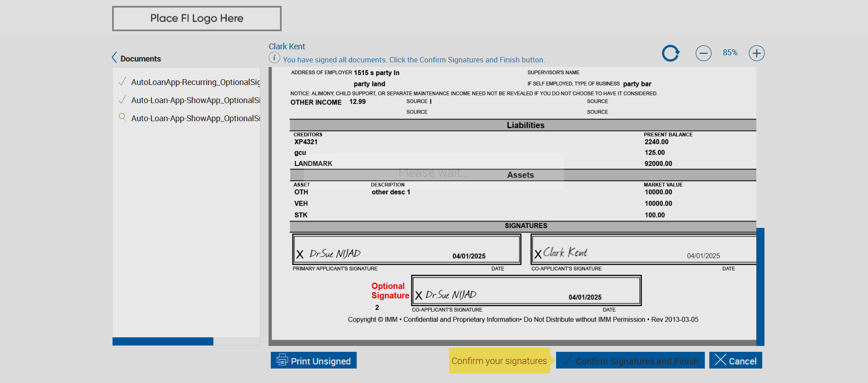Click asset type VEH

[x=301, y=203]
